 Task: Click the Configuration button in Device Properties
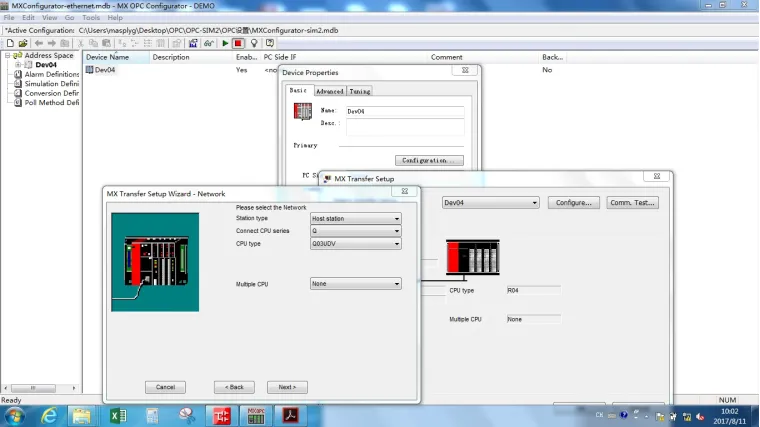429,160
